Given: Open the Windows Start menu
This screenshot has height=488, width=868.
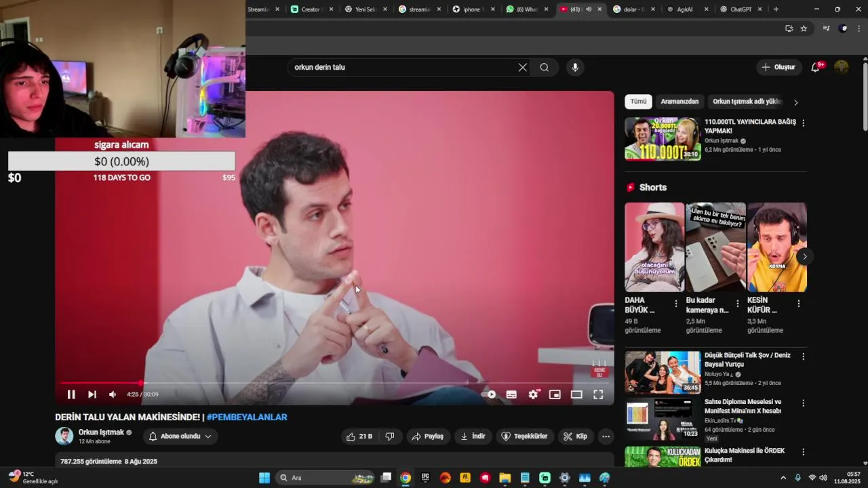Looking at the screenshot, I should tap(264, 478).
